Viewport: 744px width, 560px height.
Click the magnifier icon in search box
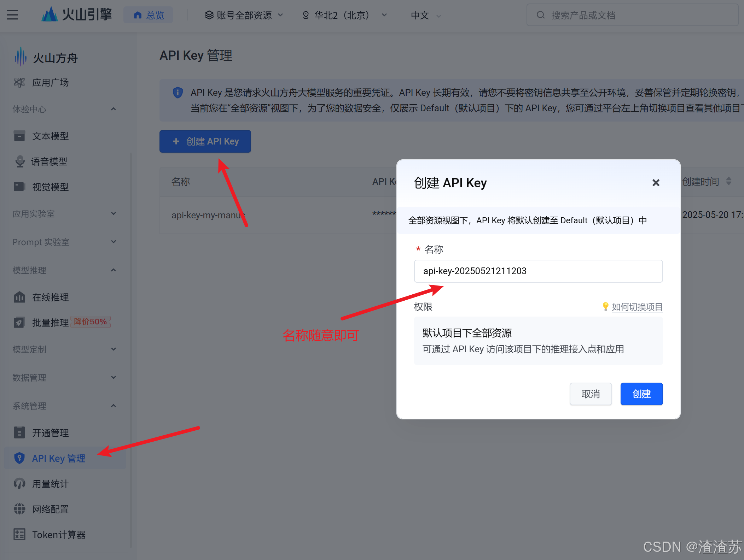tap(540, 15)
